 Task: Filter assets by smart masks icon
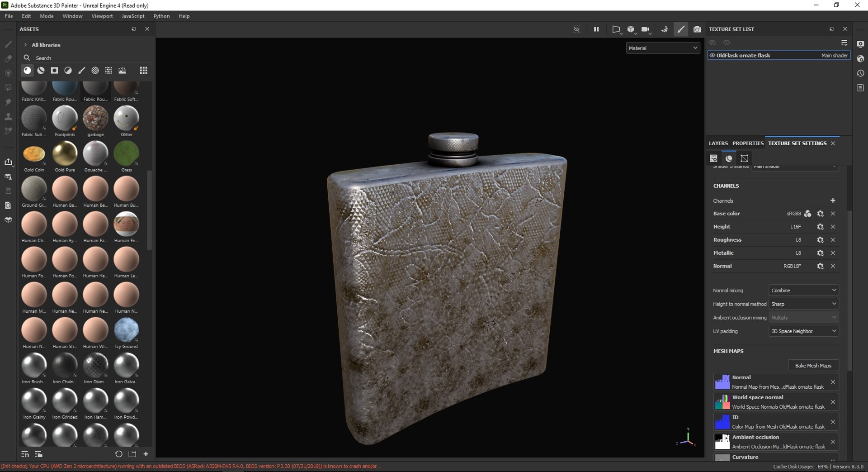click(x=55, y=70)
